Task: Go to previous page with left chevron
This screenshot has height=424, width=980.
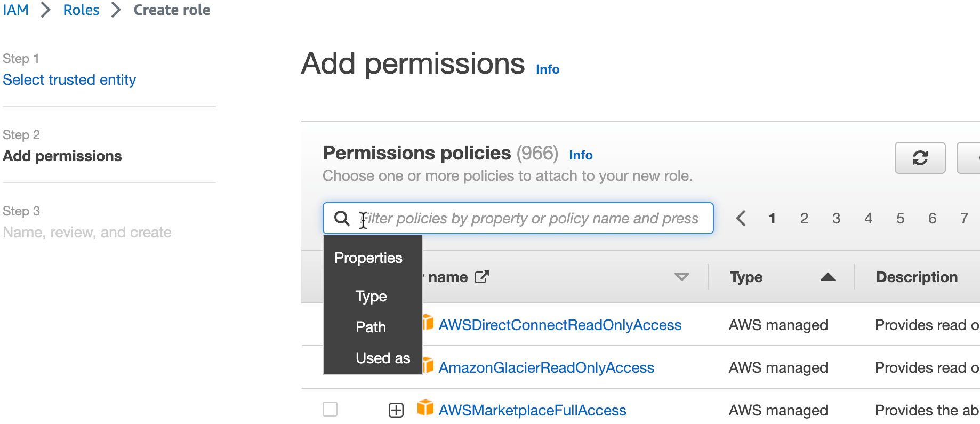Action: tap(741, 218)
